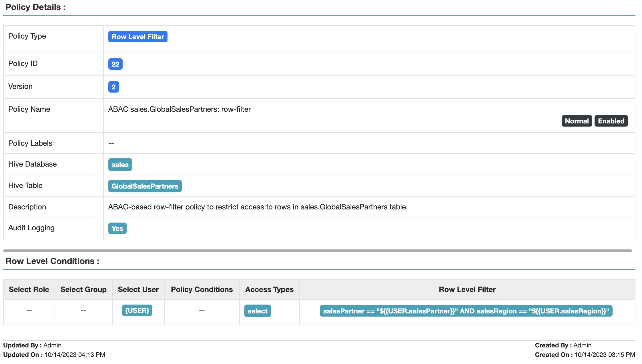This screenshot has width=642, height=364.
Task: Click the Version 2 badge
Action: 113,87
